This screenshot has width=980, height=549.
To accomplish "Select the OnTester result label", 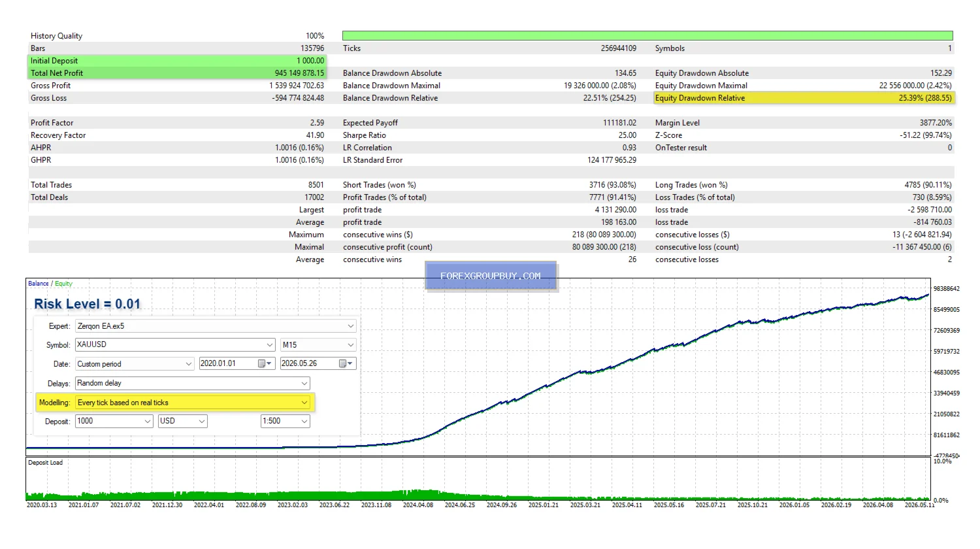I will [681, 148].
